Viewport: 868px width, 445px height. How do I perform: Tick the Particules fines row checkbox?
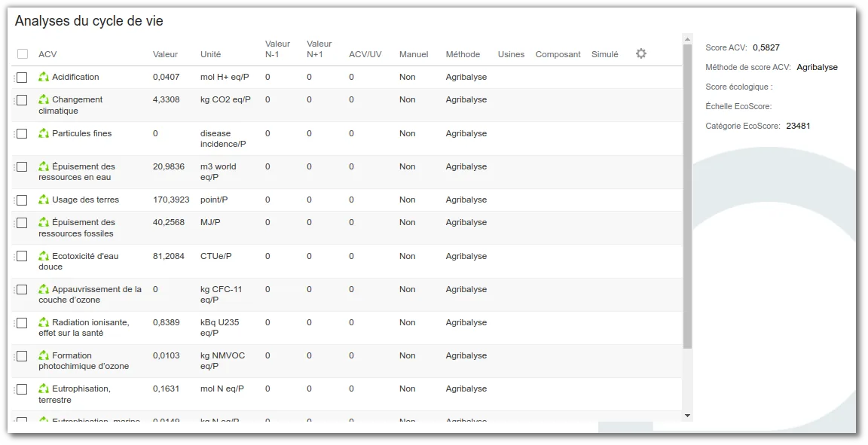(x=22, y=134)
